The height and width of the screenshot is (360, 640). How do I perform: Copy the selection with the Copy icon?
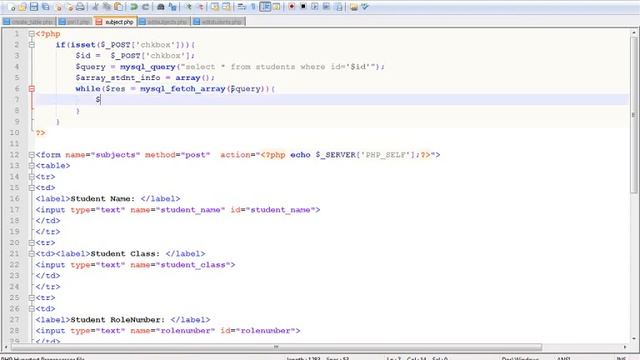pos(107,7)
